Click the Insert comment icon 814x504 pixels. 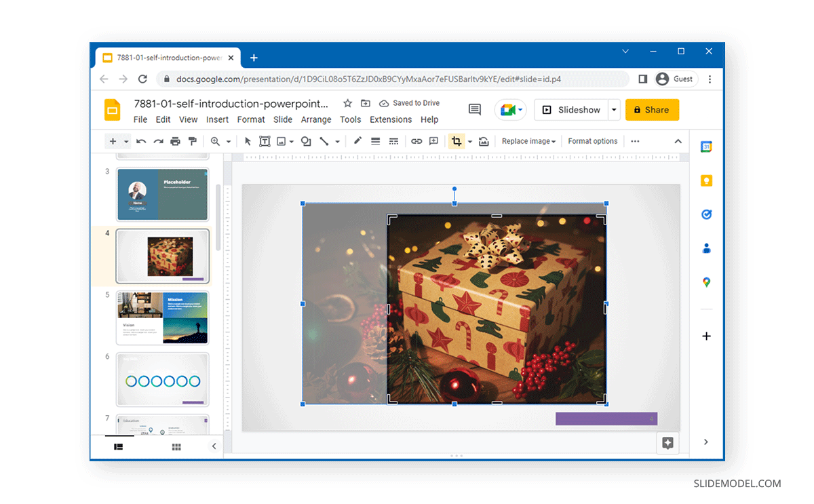433,141
